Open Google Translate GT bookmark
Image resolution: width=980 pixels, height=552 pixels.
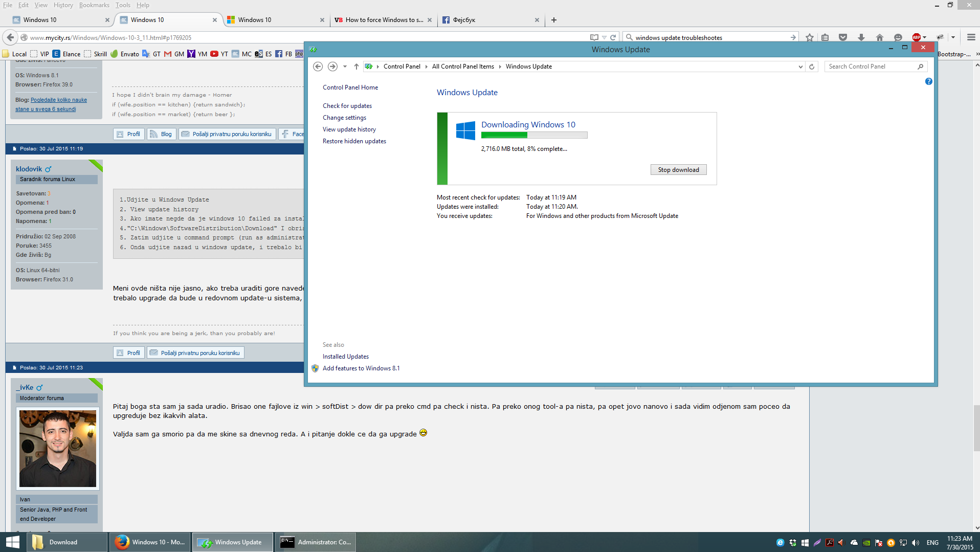click(151, 54)
